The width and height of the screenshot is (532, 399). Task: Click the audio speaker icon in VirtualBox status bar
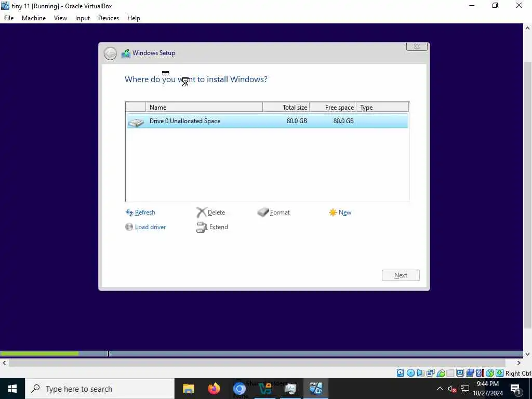[420, 373]
